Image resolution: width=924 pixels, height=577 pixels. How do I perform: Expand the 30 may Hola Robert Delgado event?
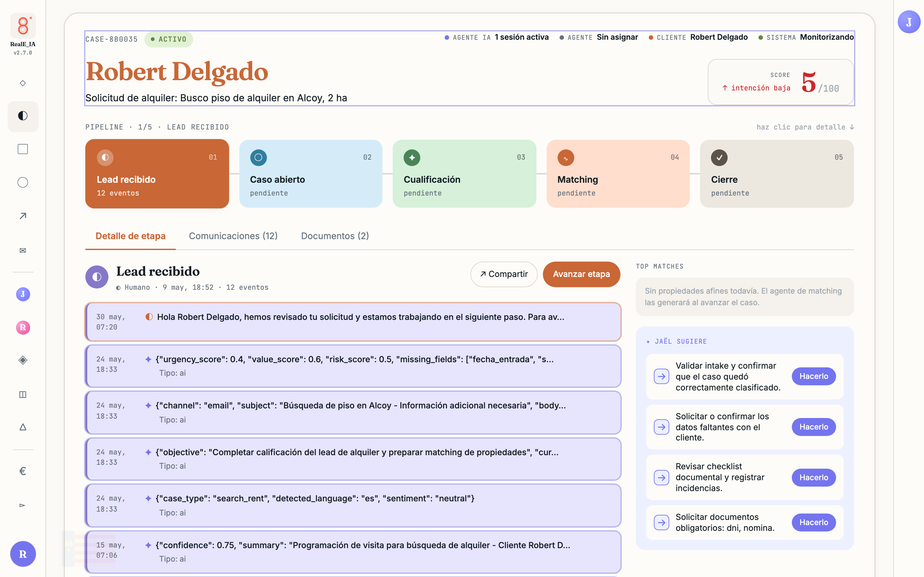click(x=353, y=322)
